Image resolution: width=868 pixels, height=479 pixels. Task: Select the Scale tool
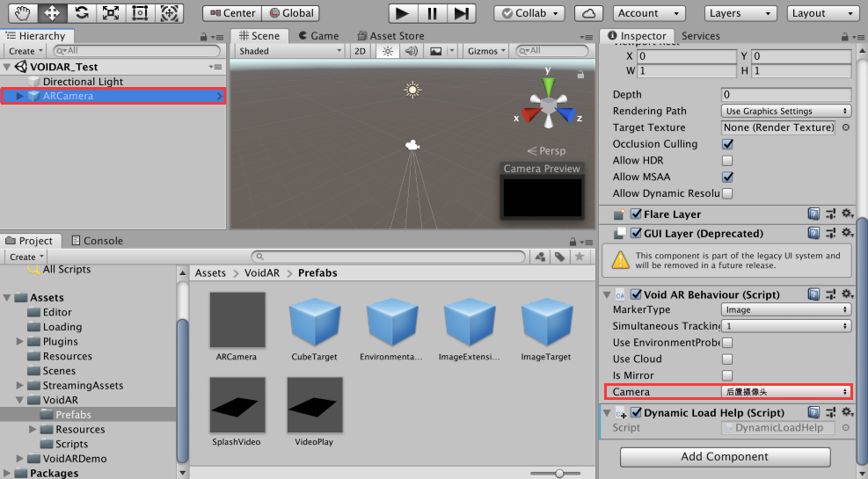coord(110,13)
